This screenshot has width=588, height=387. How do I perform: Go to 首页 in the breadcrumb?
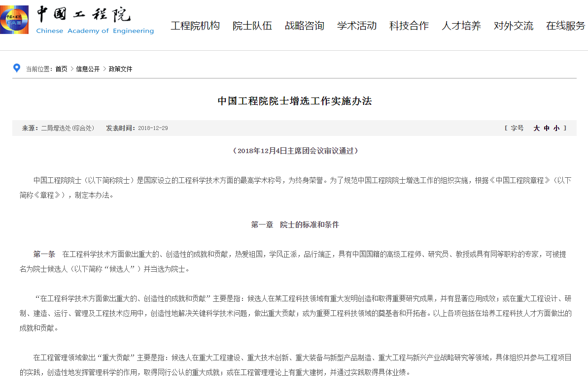[61, 69]
